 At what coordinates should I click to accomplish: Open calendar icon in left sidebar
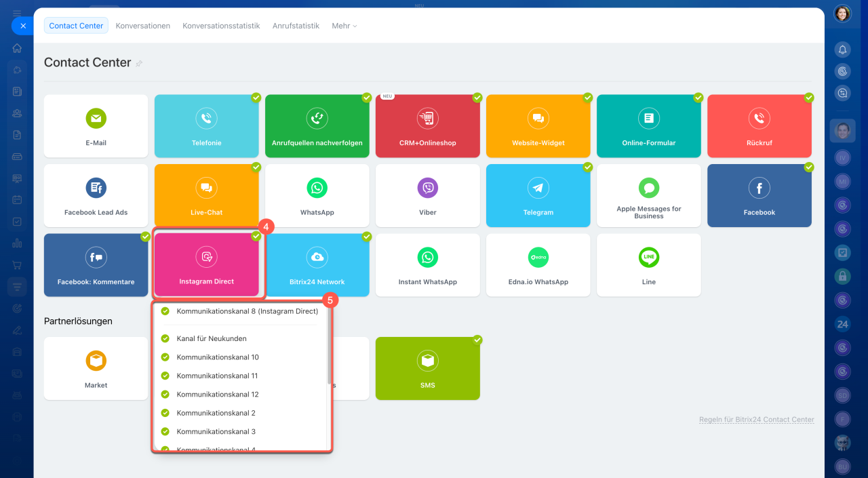[17, 200]
